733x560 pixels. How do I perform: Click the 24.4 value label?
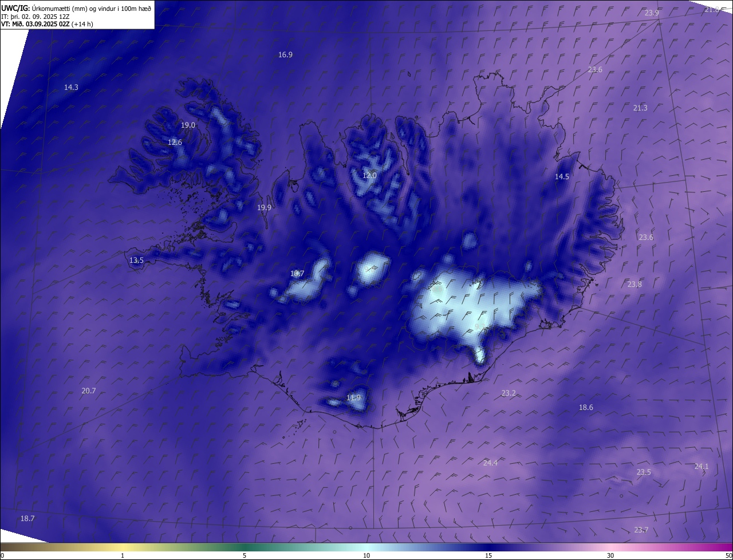tap(490, 463)
